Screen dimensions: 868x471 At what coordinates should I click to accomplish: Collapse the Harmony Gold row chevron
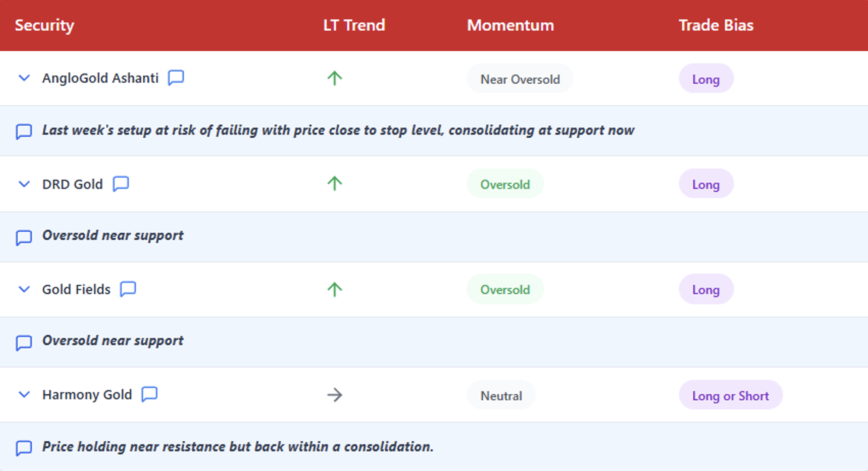(x=24, y=395)
